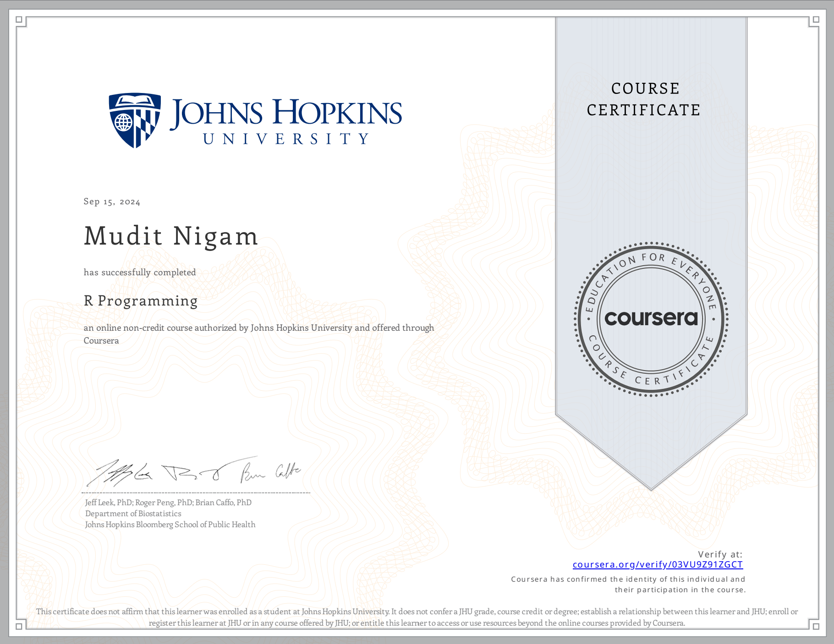This screenshot has height=644, width=834.
Task: Click the 'Verify at:' label
Action: [x=720, y=554]
